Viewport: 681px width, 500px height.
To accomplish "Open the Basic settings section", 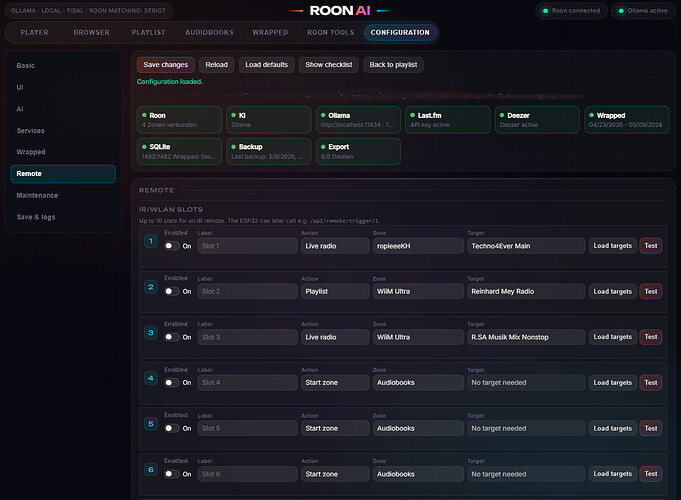I will tap(63, 66).
